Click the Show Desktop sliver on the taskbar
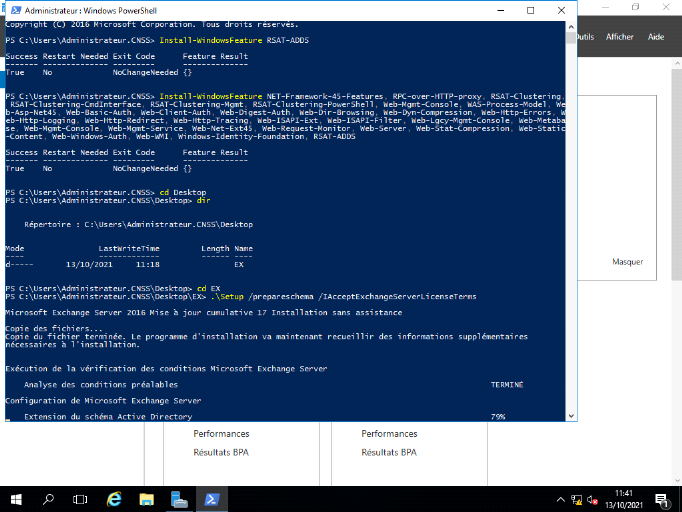682x512 pixels. [680, 499]
